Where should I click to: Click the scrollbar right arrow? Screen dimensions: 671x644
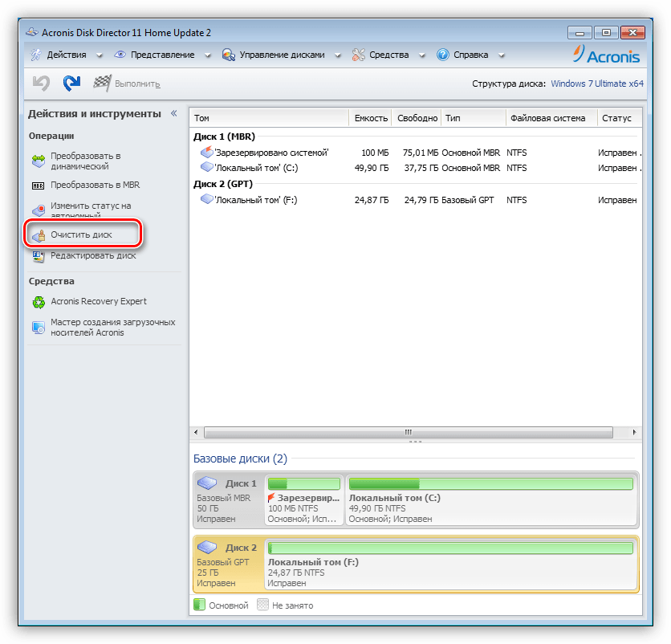[634, 432]
